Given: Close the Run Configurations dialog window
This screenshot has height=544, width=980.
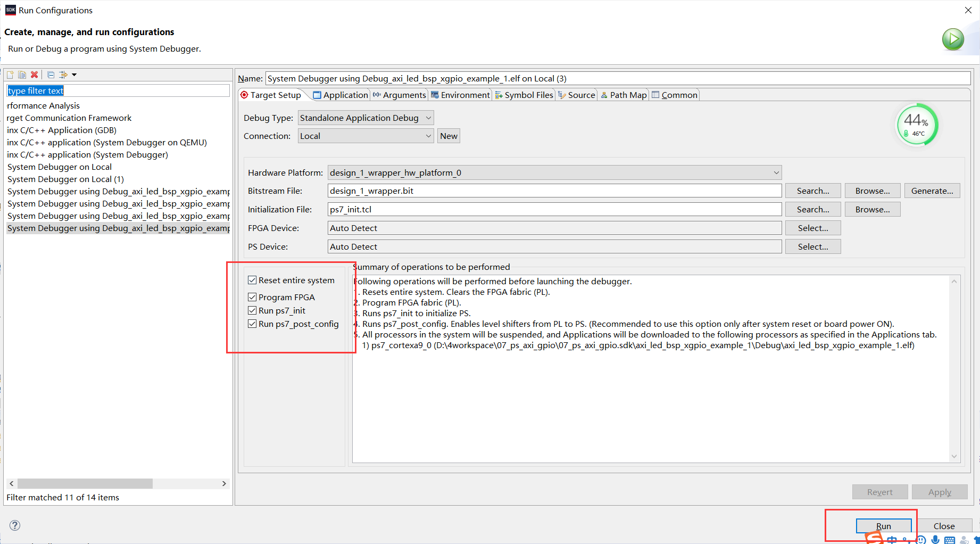Looking at the screenshot, I should [x=968, y=10].
